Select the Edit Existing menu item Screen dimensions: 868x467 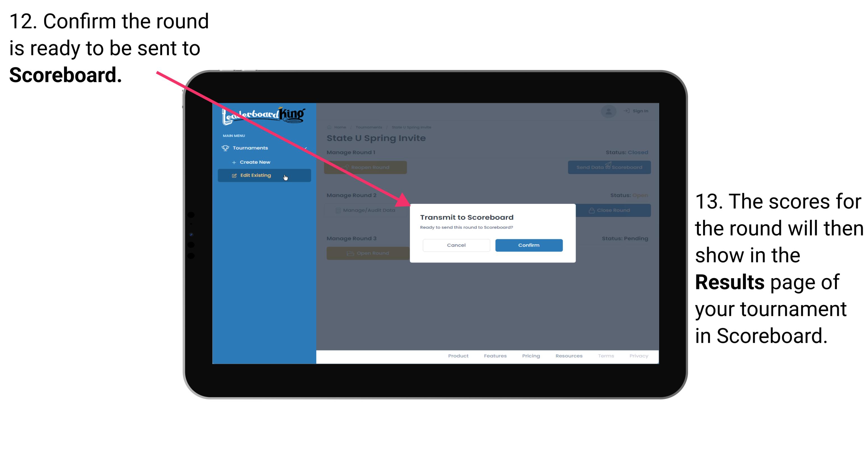point(262,175)
